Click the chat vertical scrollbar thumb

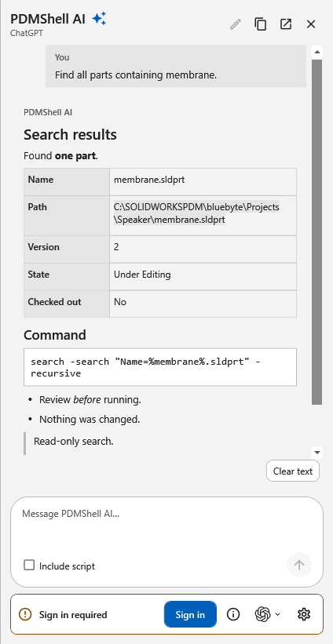click(x=317, y=232)
